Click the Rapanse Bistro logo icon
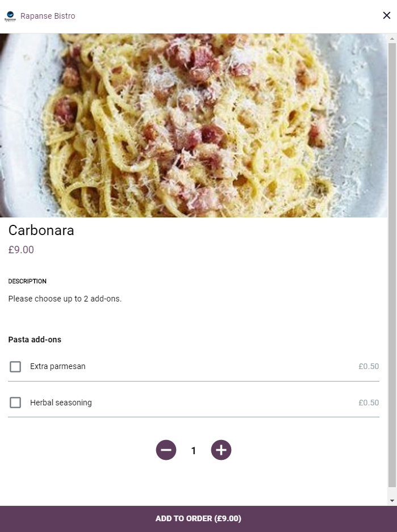The image size is (397, 532). tap(9, 16)
